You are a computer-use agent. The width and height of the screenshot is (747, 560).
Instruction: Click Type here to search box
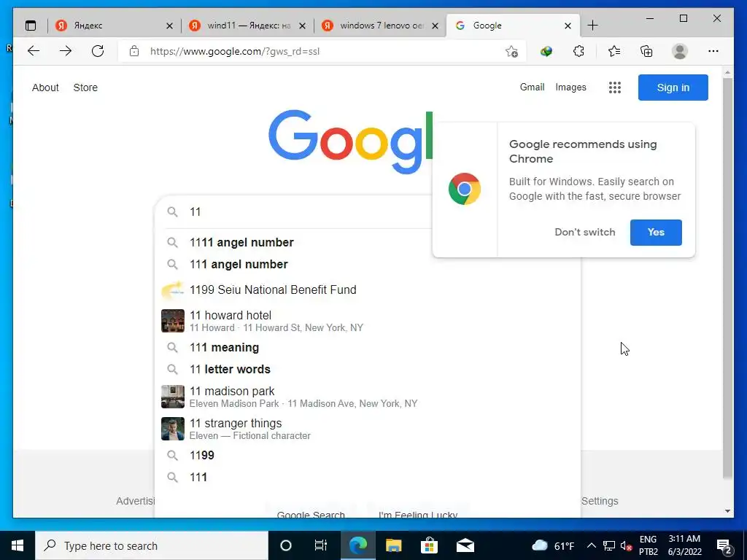coord(152,545)
